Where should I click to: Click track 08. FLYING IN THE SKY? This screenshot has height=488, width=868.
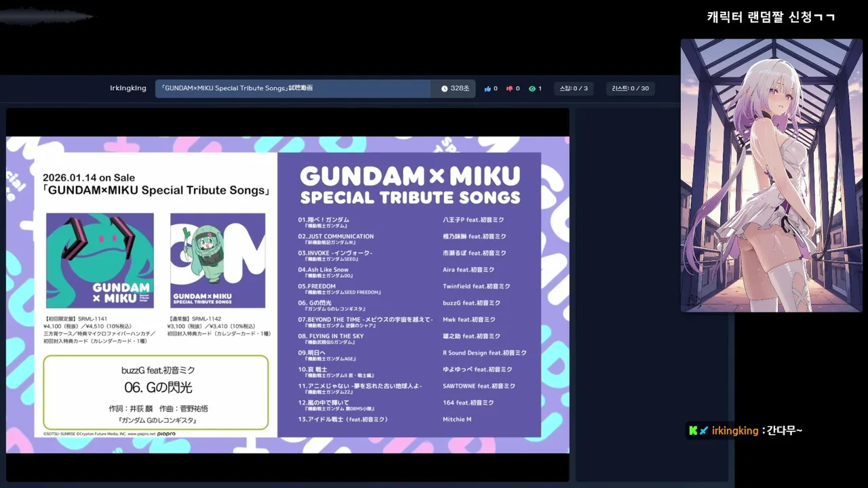click(x=331, y=336)
